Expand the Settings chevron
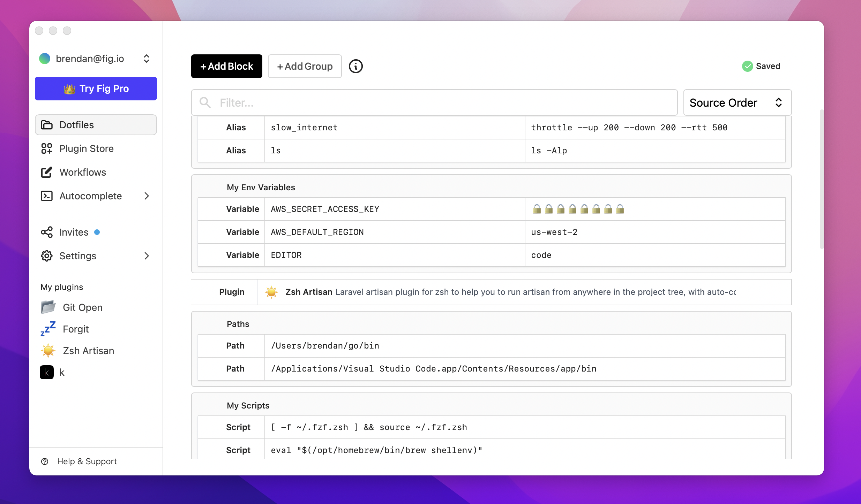The height and width of the screenshot is (504, 861). [x=147, y=256]
